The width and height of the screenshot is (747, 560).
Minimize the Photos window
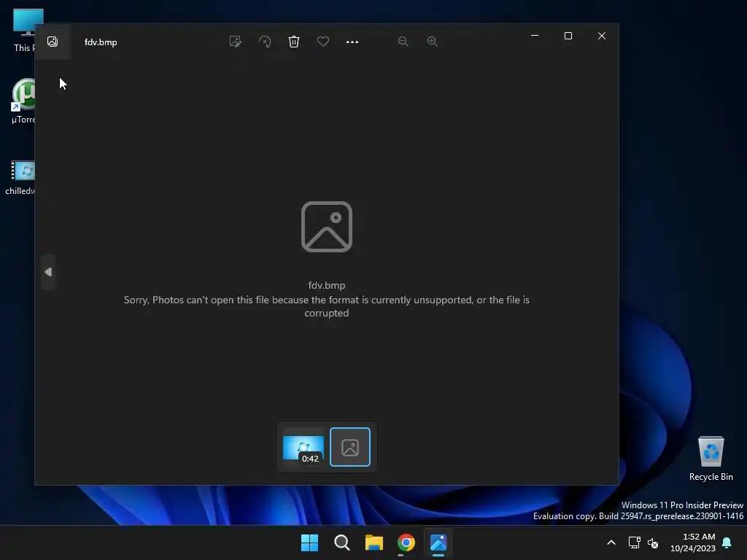click(x=535, y=36)
